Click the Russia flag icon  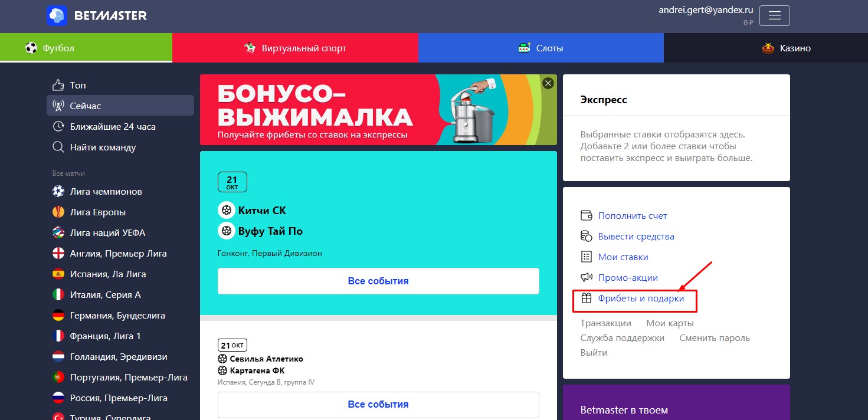(58, 398)
